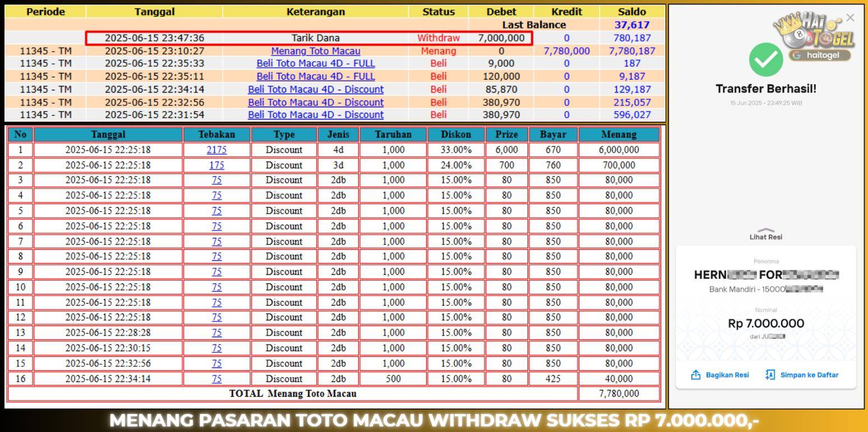The height and width of the screenshot is (432, 868).
Task: Select the Tarik Dana description cell
Action: 316,38
